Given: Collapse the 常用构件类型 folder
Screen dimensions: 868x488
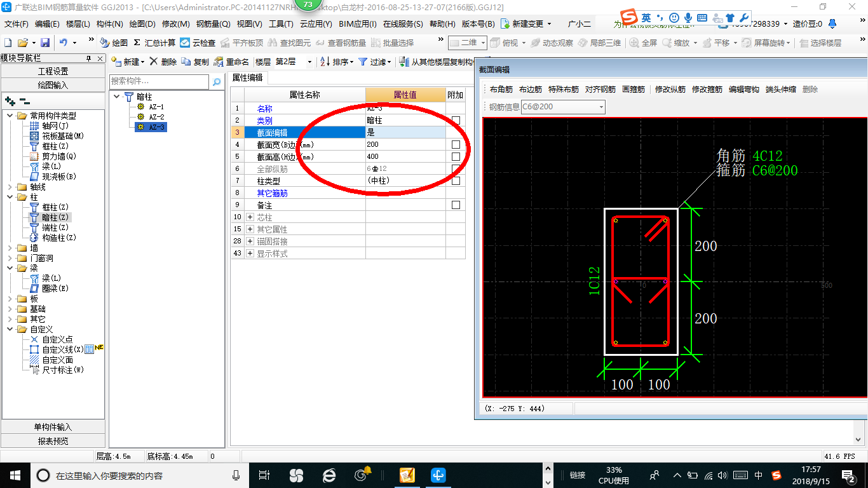Looking at the screenshot, I should click(10, 116).
